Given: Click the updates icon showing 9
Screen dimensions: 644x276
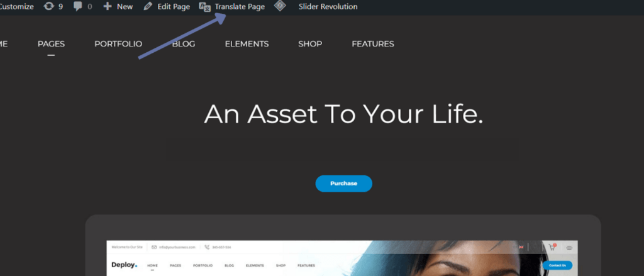Looking at the screenshot, I should click(x=49, y=6).
